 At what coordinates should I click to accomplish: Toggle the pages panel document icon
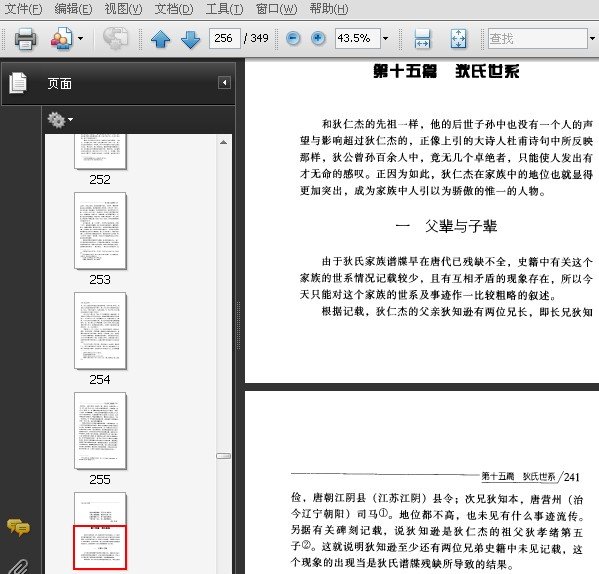pos(18,82)
